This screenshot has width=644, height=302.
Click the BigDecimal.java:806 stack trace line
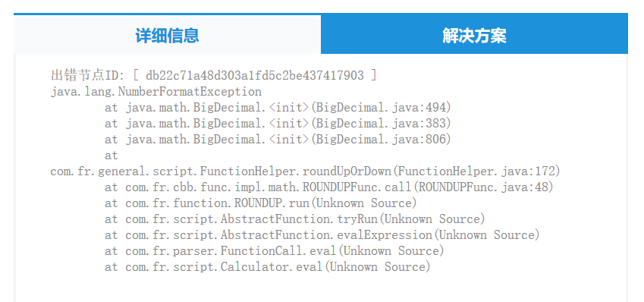pos(278,140)
